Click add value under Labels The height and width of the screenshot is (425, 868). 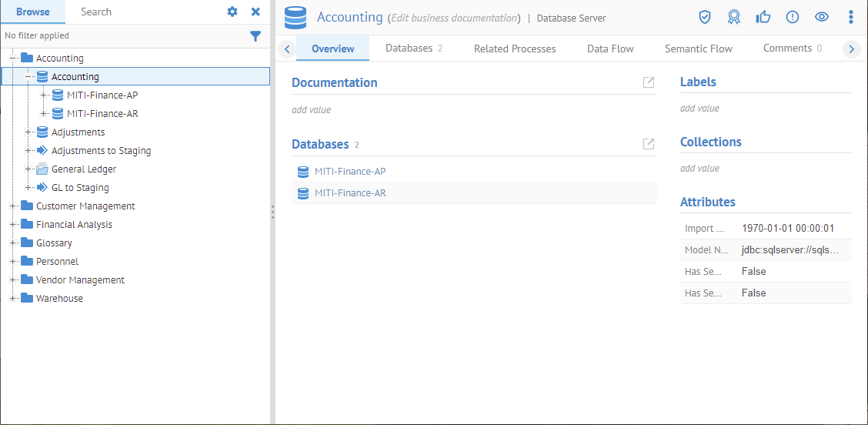pyautogui.click(x=699, y=109)
